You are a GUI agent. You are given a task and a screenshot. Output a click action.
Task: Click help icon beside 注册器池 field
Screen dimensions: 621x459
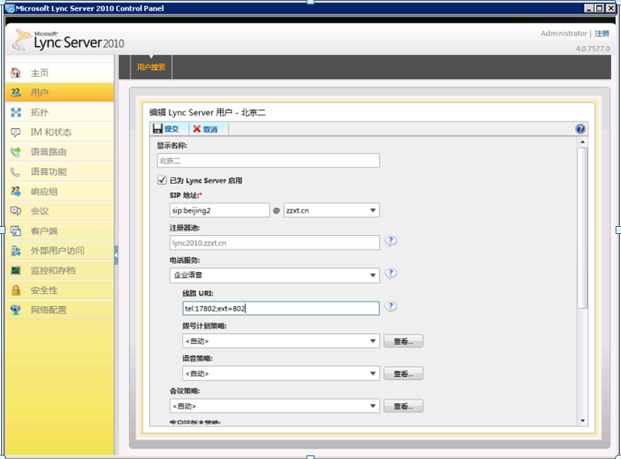[x=391, y=241]
